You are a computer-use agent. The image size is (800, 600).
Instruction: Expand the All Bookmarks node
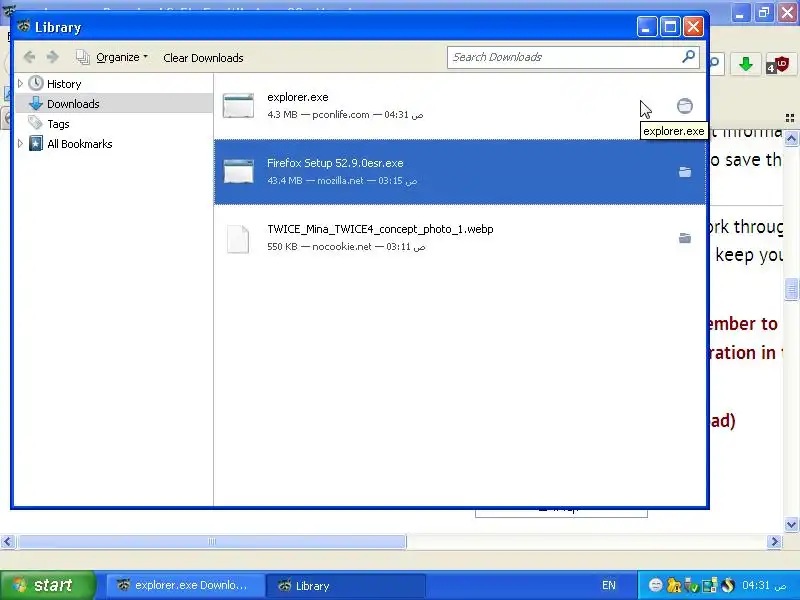coord(20,143)
